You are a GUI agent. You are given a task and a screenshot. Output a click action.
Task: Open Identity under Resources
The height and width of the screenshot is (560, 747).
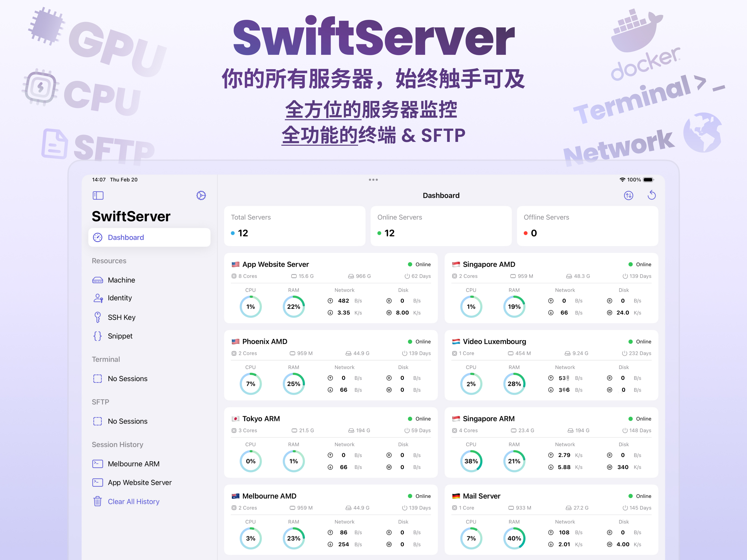(119, 298)
